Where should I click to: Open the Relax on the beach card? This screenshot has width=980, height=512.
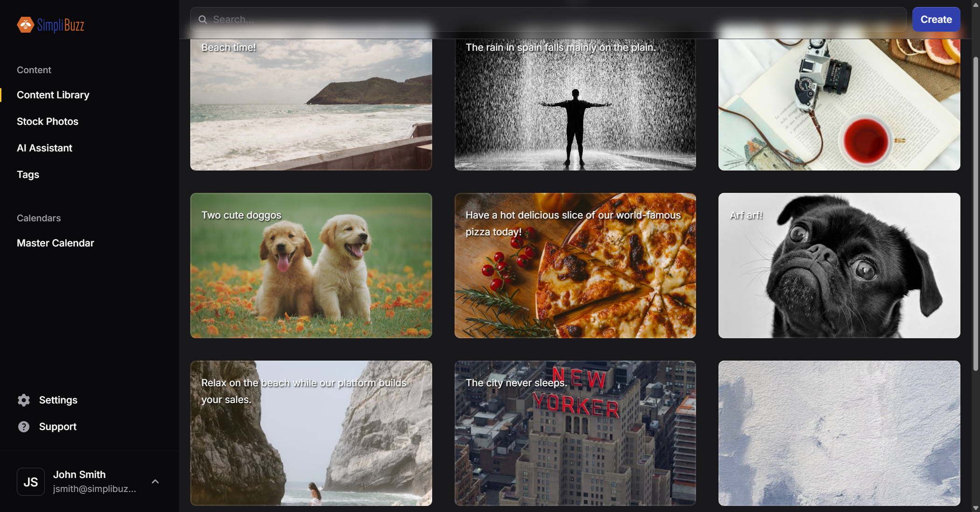(311, 433)
